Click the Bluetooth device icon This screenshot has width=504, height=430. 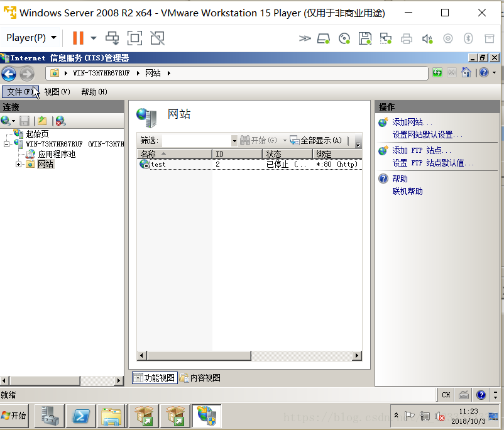click(468, 38)
